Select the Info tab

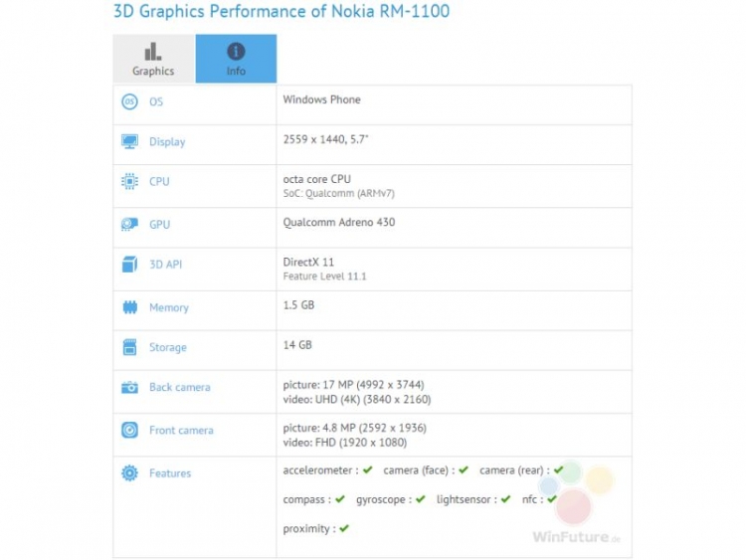click(236, 59)
